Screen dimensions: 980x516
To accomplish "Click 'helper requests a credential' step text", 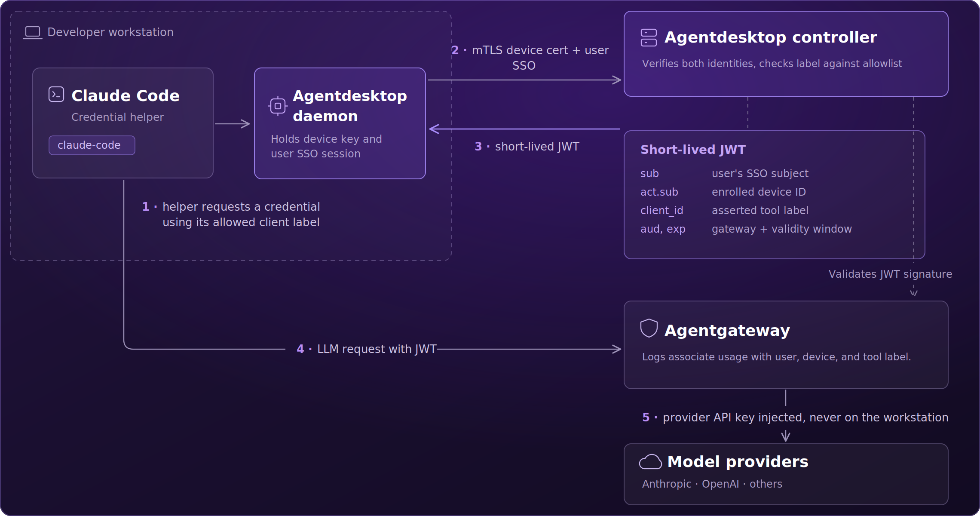I will [241, 215].
